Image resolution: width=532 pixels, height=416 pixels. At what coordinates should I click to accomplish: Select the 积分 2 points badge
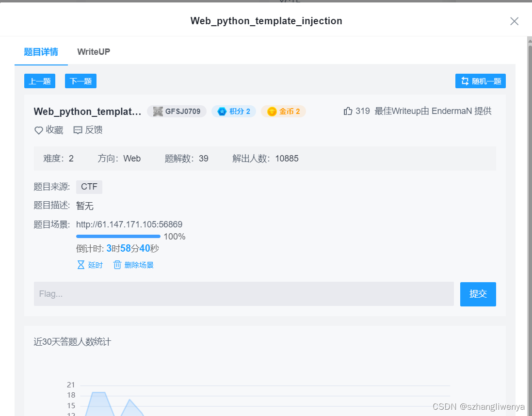234,111
